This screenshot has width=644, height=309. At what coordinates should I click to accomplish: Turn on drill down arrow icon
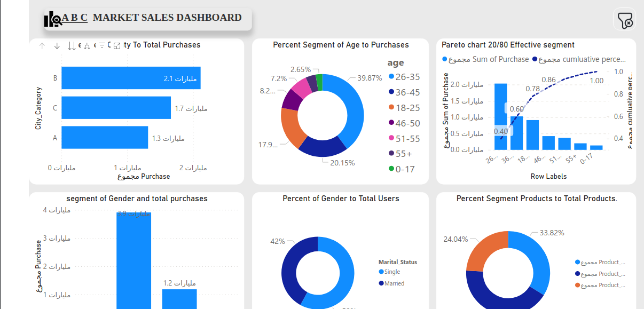(57, 46)
